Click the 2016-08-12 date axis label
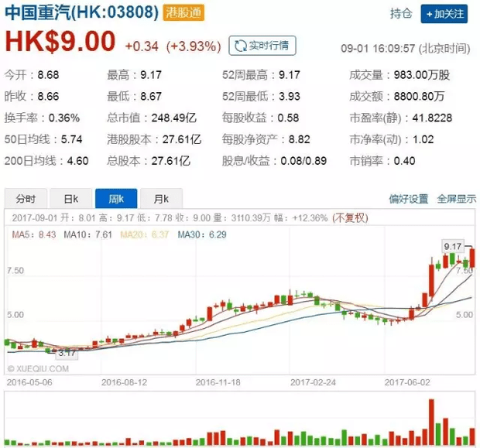The width and height of the screenshot is (480, 448). [125, 382]
